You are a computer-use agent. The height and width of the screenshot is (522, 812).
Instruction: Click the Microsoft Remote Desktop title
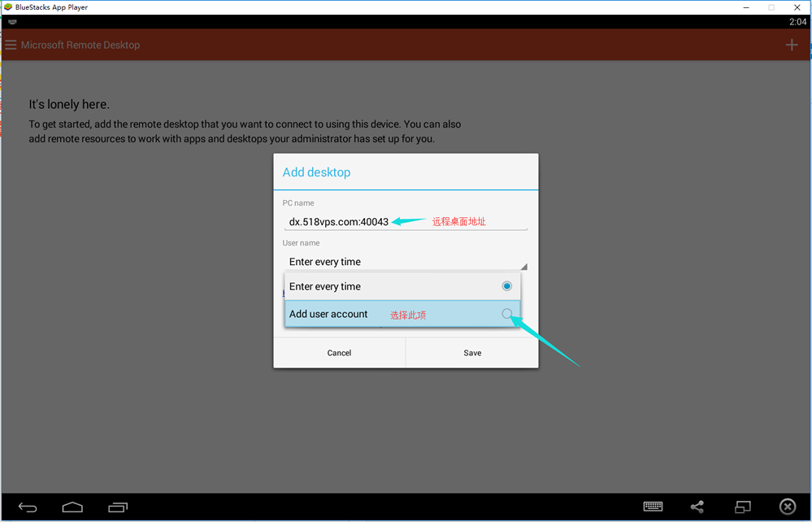point(80,45)
